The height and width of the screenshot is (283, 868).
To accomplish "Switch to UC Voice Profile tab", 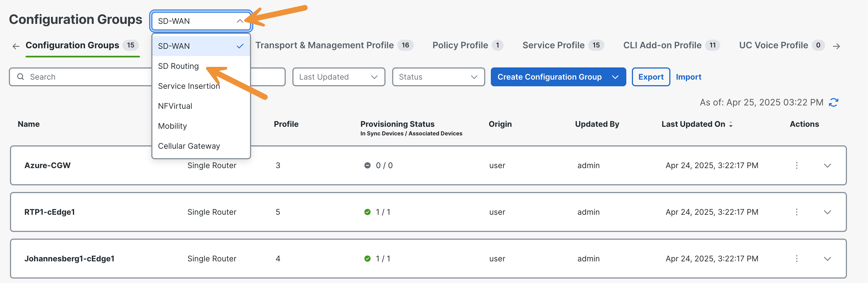I will click(x=782, y=45).
